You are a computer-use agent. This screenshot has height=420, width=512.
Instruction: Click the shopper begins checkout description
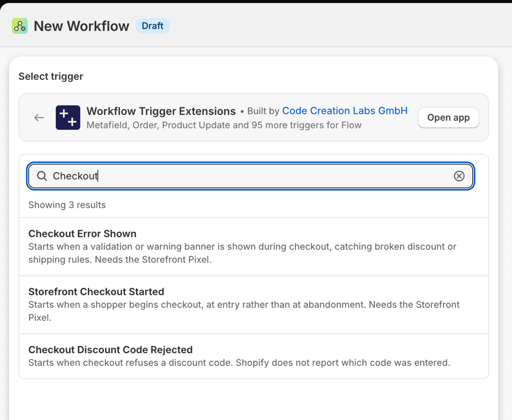point(244,311)
